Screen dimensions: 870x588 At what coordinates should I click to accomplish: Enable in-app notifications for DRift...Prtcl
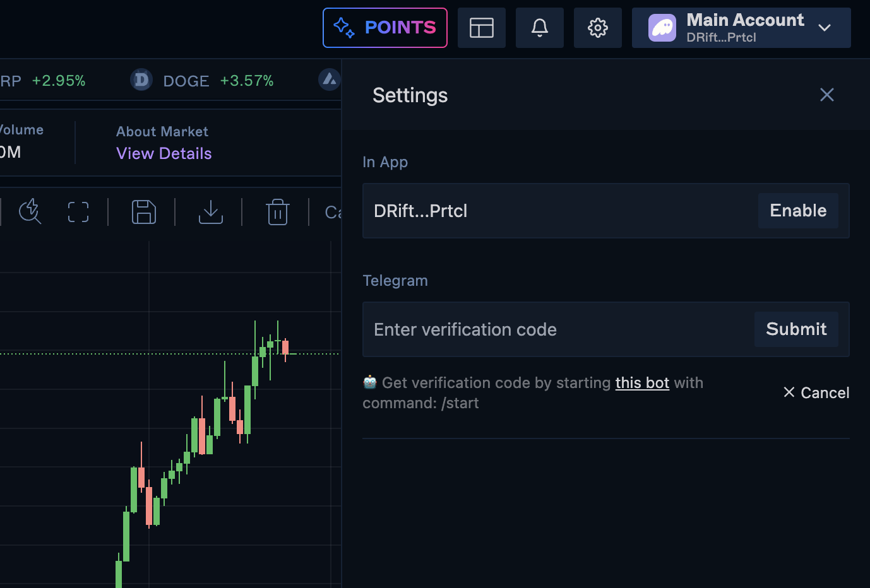point(797,211)
